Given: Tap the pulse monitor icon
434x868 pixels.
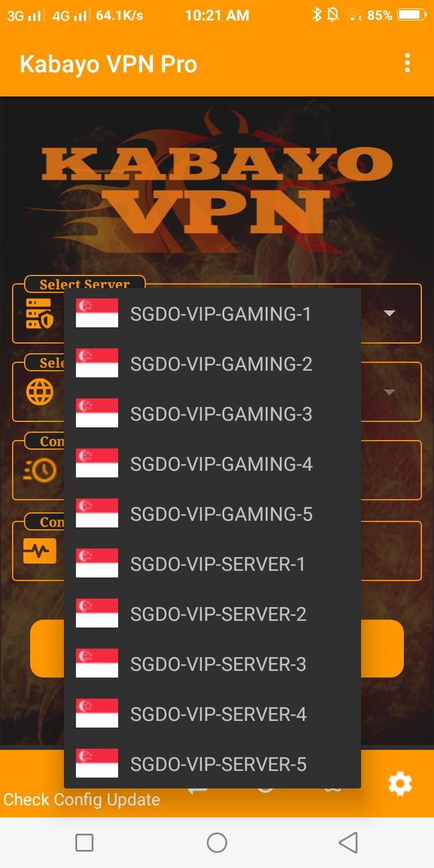Looking at the screenshot, I should point(40,551).
